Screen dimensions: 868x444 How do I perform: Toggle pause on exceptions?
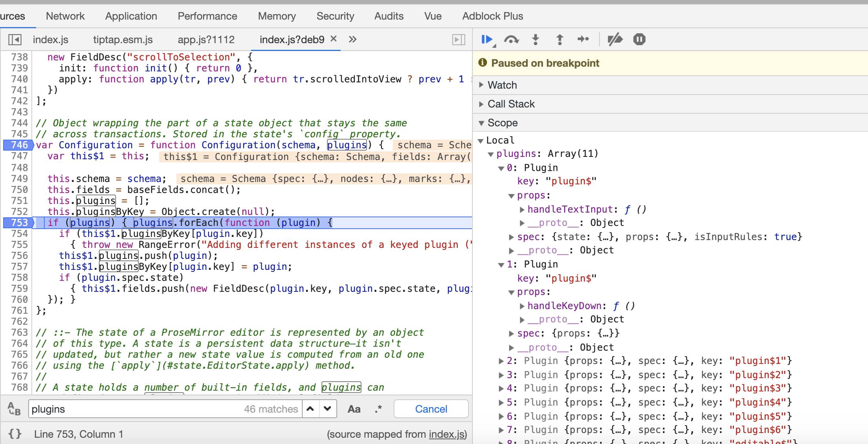pyautogui.click(x=639, y=39)
